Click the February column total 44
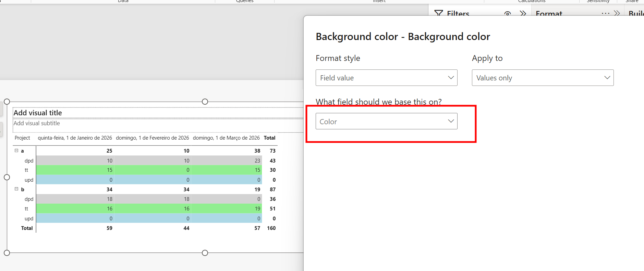644x271 pixels. pyautogui.click(x=186, y=228)
